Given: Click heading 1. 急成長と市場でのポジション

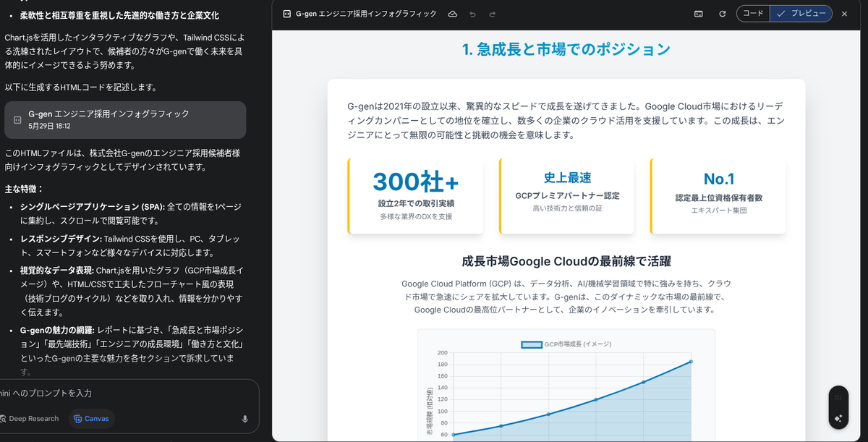Looking at the screenshot, I should [566, 50].
